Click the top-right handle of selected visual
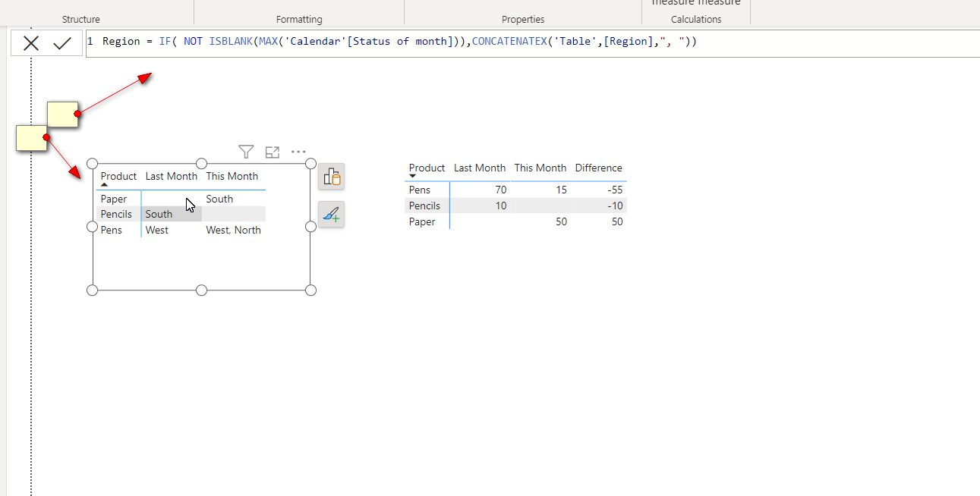This screenshot has width=980, height=496. (x=310, y=163)
